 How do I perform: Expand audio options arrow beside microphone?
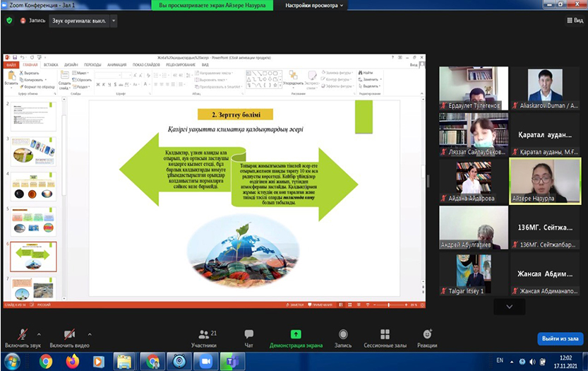39,334
